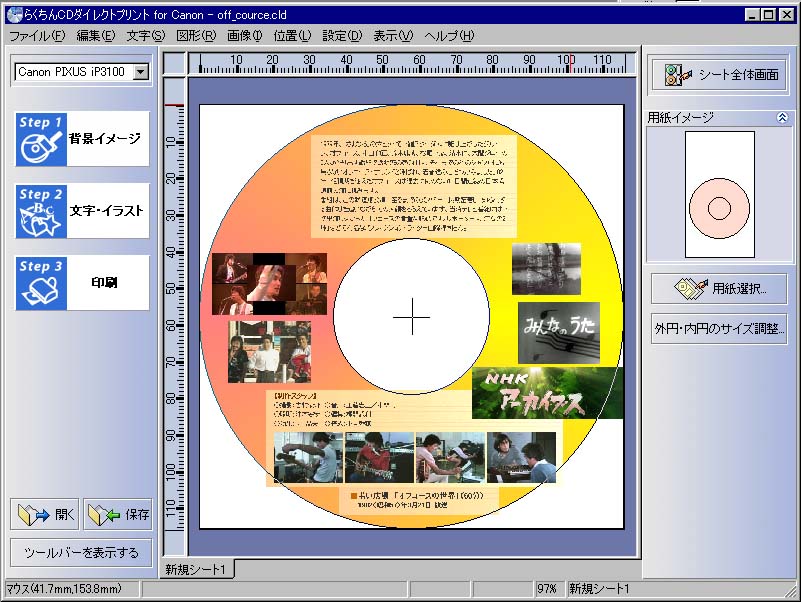801x602 pixels.
Task: Open the 編集(E) menu
Action: tap(96, 36)
